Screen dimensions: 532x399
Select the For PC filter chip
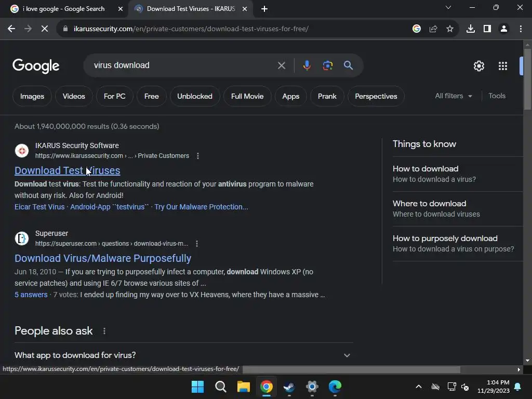click(114, 96)
